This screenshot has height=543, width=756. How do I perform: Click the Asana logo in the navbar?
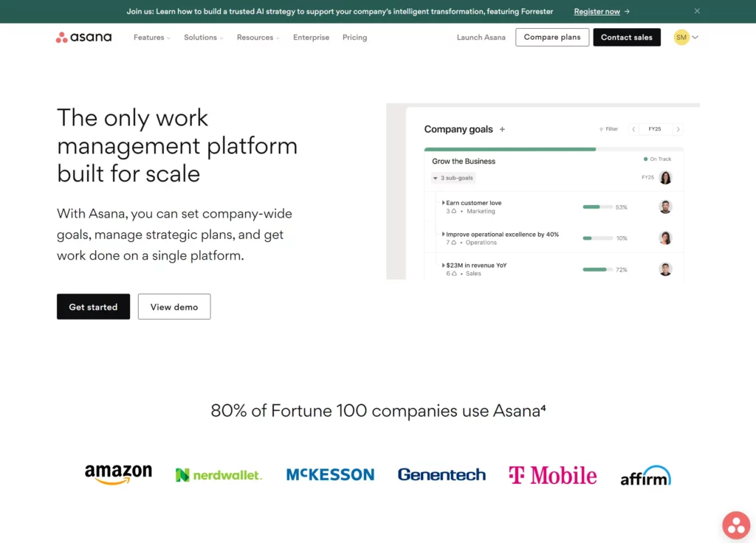click(x=83, y=37)
